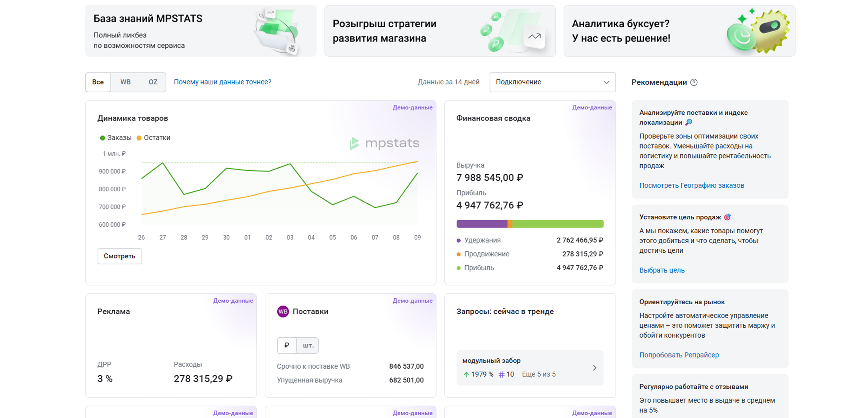Image resolution: width=868 pixels, height=418 pixels.
Task: Click the Продвижение amount 278 315,29 ₽
Action: pos(583,254)
